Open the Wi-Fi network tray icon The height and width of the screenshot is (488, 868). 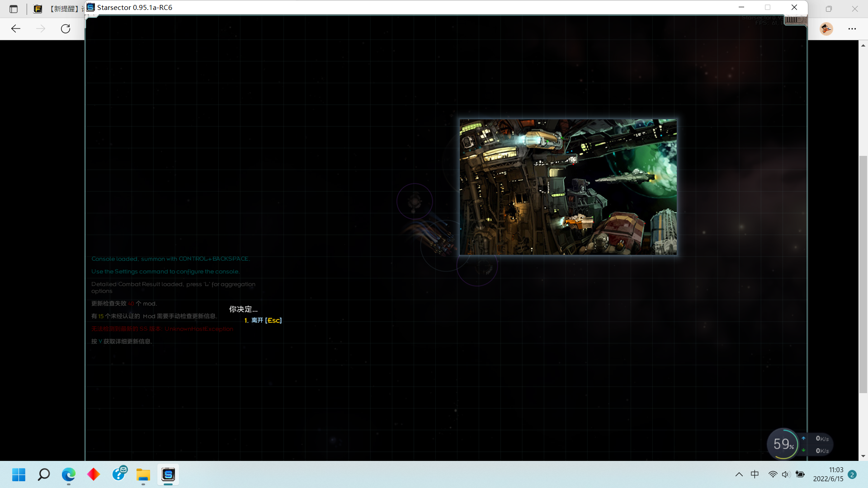(773, 474)
